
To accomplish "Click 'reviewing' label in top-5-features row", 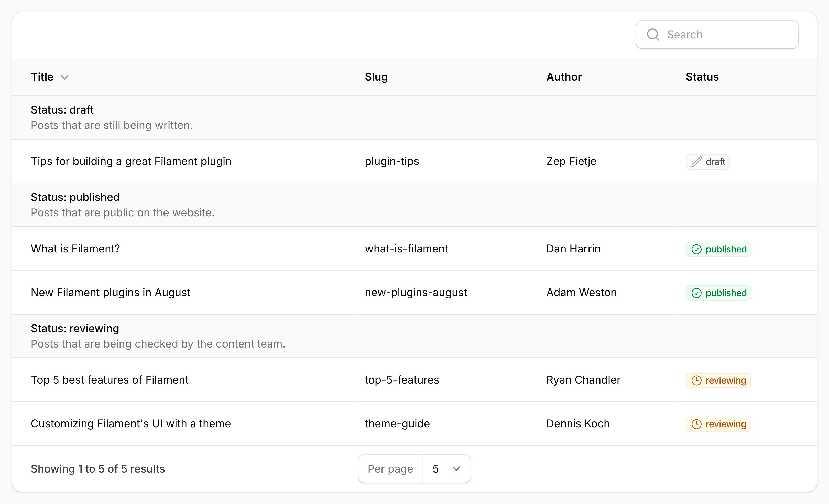I will tap(726, 380).
